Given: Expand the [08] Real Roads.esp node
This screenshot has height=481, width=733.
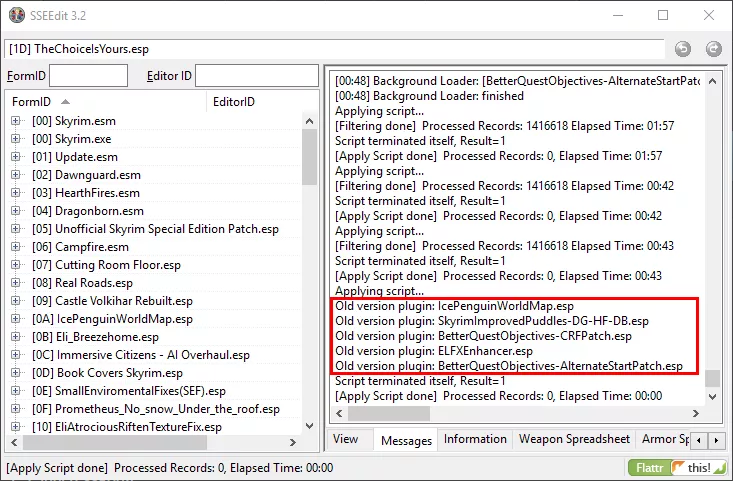Looking at the screenshot, I should 15,283.
